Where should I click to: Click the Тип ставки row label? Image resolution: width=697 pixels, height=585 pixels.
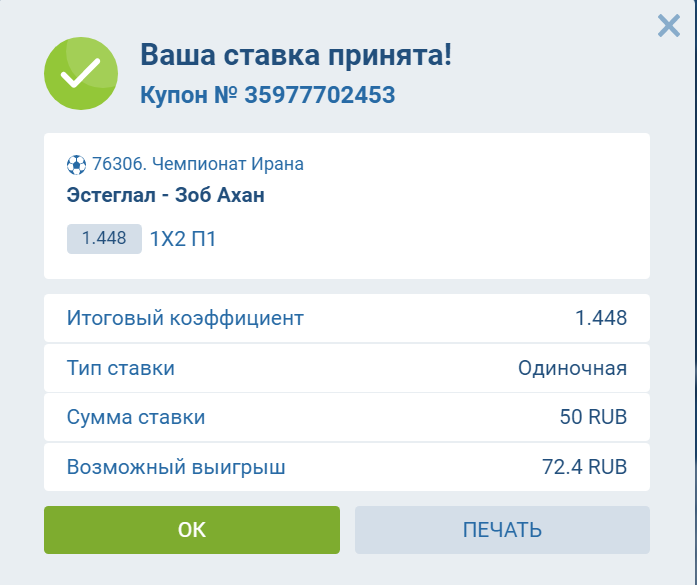[120, 368]
